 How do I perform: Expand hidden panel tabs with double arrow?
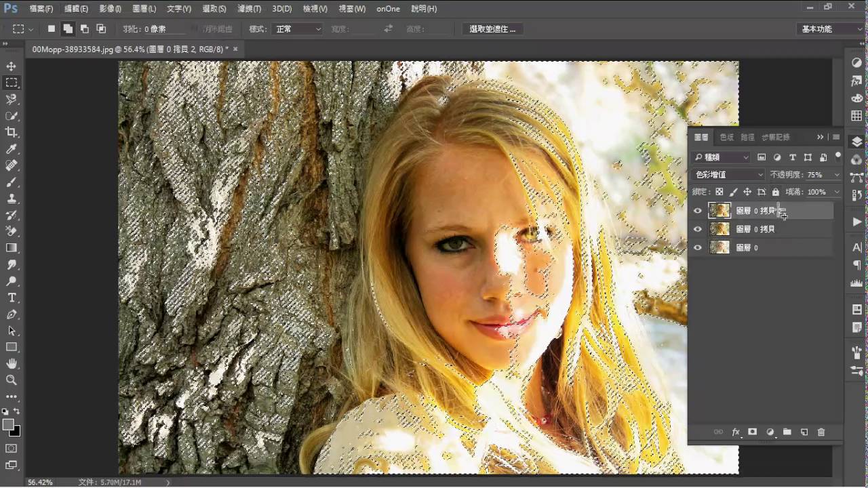820,137
